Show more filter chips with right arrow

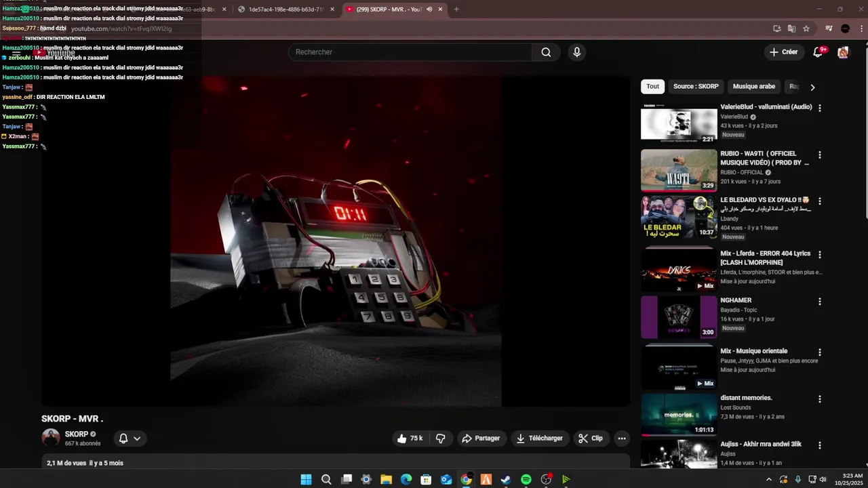click(x=812, y=87)
